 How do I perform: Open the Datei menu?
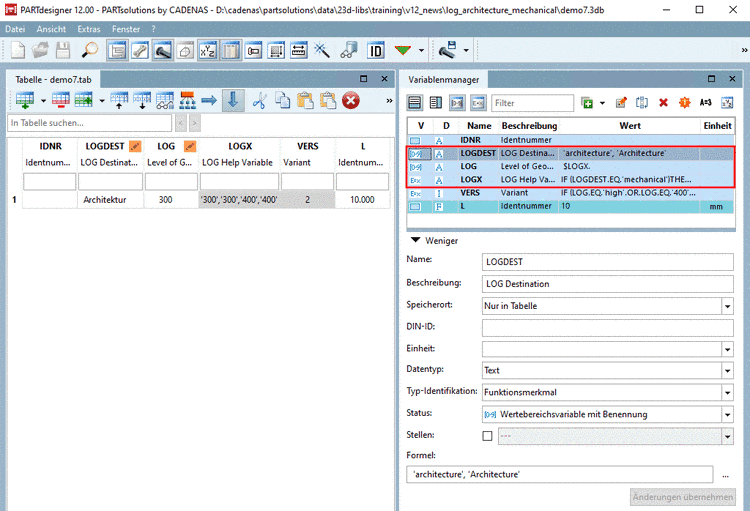(x=15, y=29)
